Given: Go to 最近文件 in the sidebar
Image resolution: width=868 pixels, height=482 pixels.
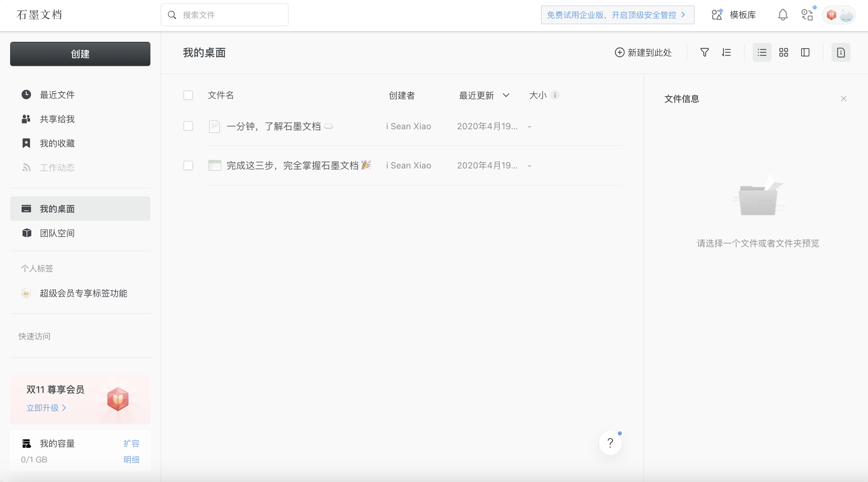Looking at the screenshot, I should pos(57,95).
